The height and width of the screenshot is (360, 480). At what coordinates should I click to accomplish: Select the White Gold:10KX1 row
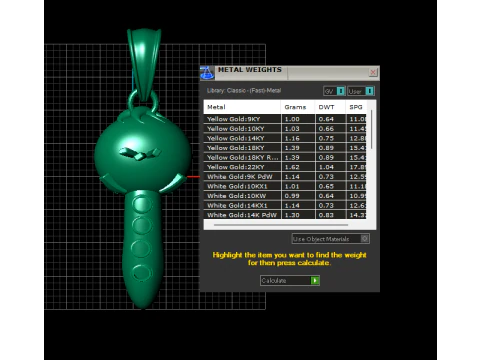coord(285,186)
